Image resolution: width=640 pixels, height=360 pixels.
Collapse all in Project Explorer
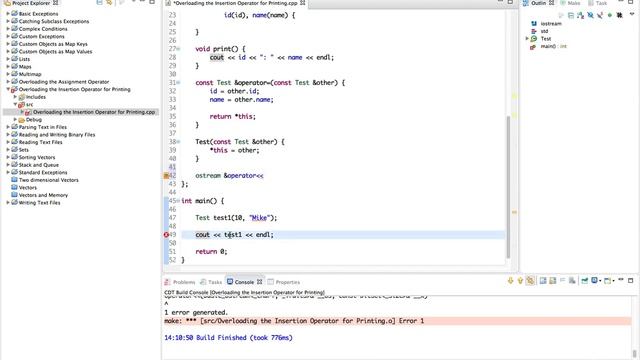[100, 2]
